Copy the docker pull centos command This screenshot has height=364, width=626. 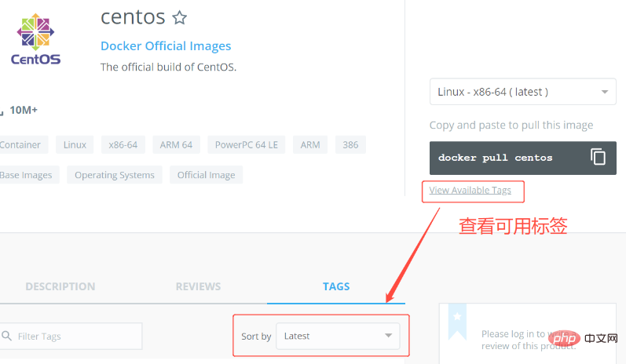(x=598, y=157)
